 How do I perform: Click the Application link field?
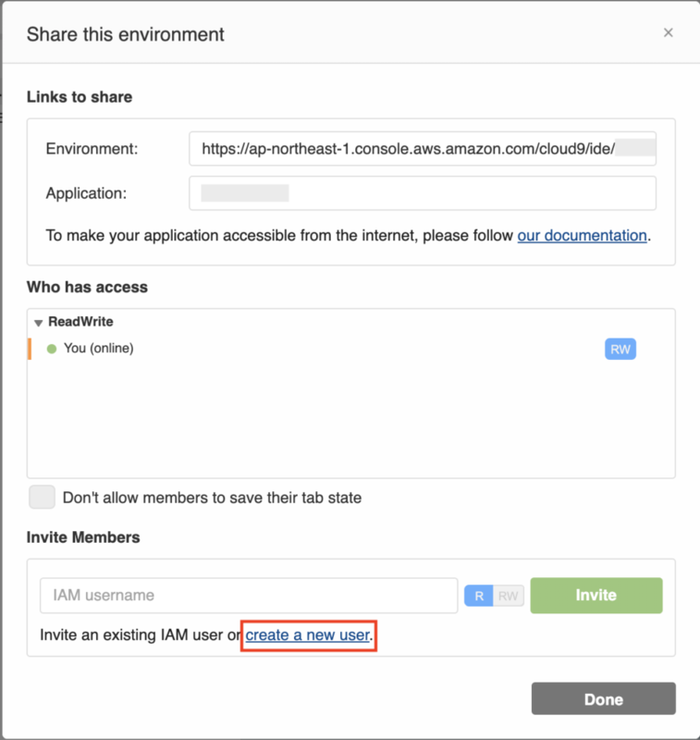[422, 193]
